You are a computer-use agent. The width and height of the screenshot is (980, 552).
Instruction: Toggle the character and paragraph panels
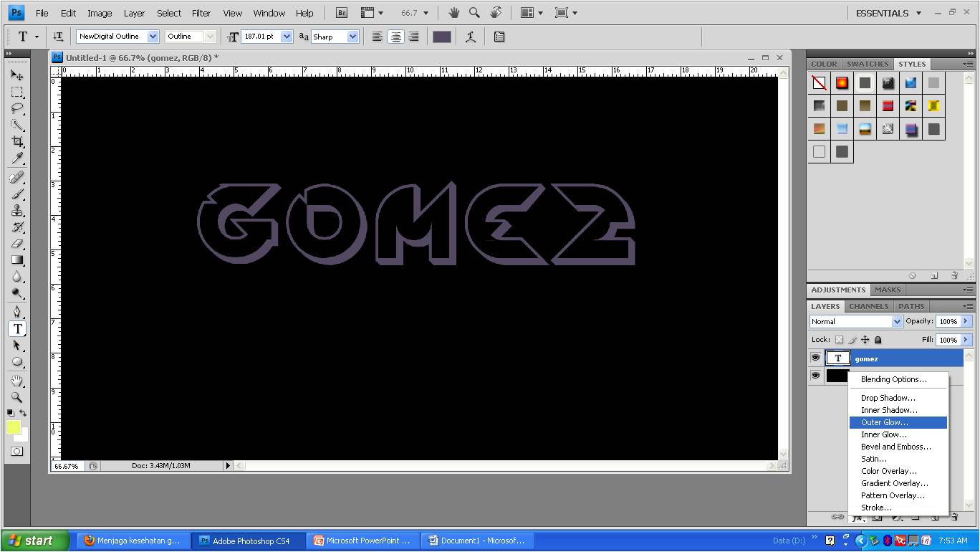coord(499,37)
